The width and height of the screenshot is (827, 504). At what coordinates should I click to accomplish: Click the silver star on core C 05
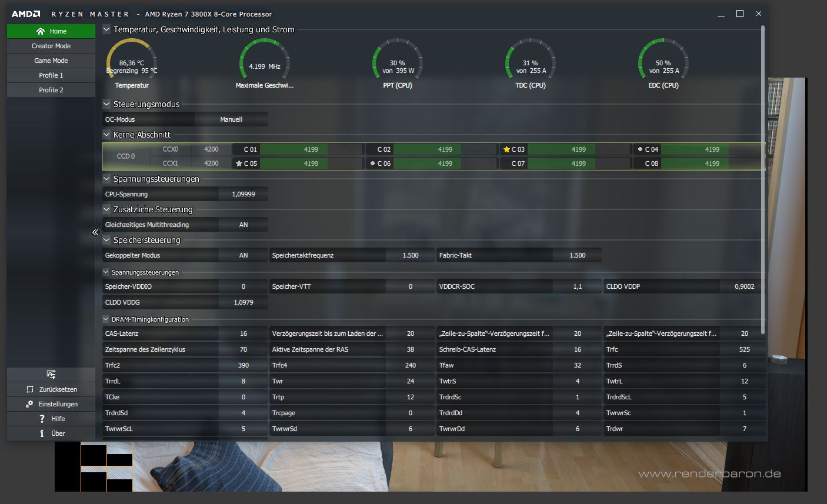(x=239, y=163)
